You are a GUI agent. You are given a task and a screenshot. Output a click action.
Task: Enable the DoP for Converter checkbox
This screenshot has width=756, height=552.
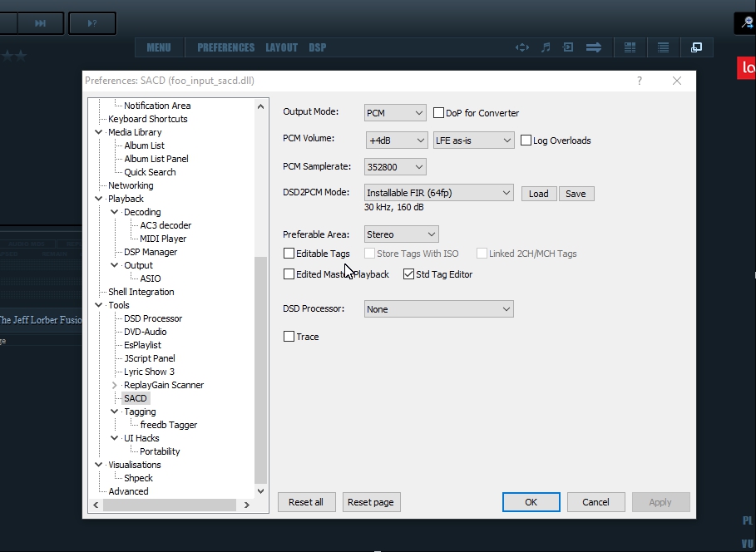[x=439, y=113]
